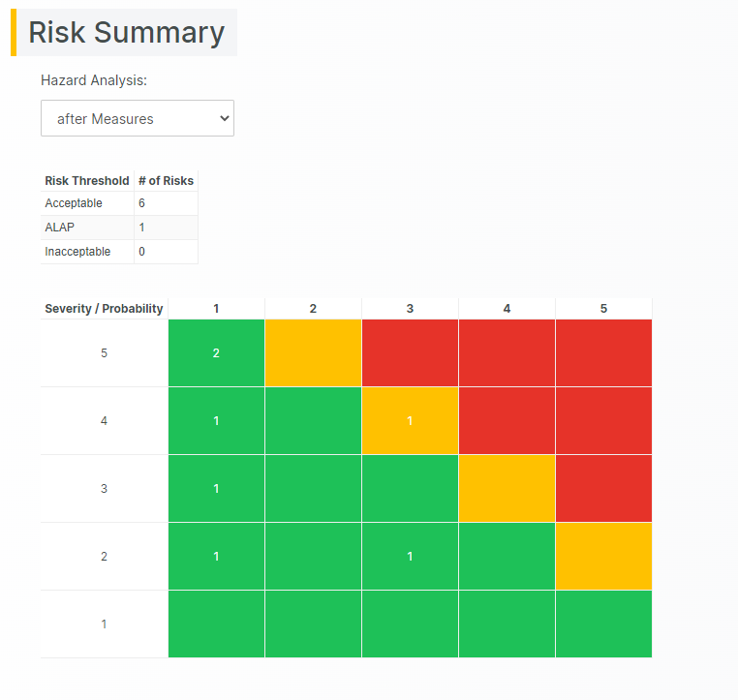The image size is (738, 700).
Task: Click empty orange cell at severity 5, probability 2
Action: [x=313, y=353]
